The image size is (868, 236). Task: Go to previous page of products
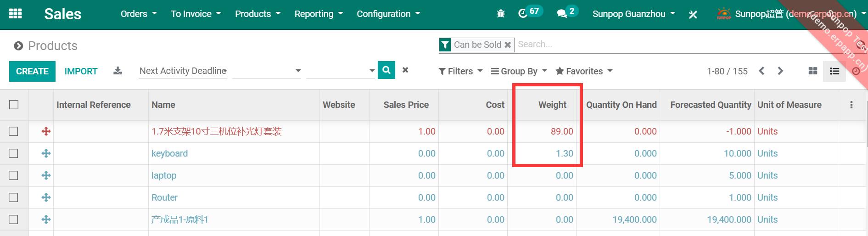(x=762, y=71)
